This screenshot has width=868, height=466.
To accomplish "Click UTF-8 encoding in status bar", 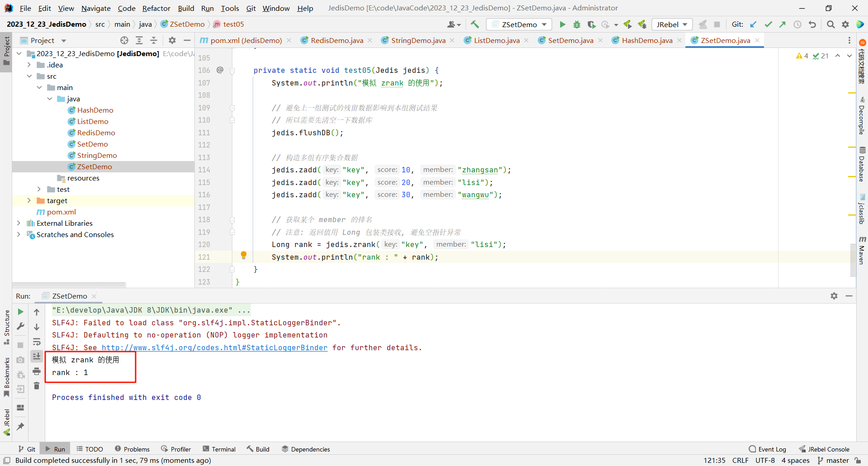I will point(765,461).
